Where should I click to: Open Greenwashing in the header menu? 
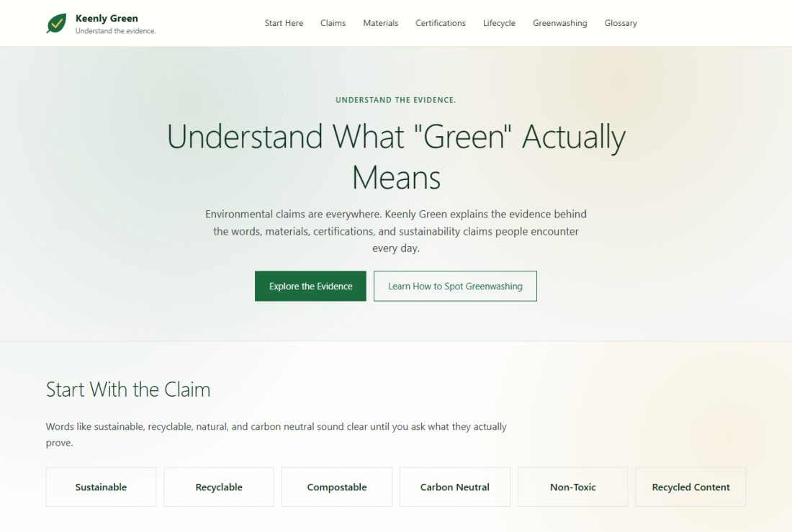[559, 23]
